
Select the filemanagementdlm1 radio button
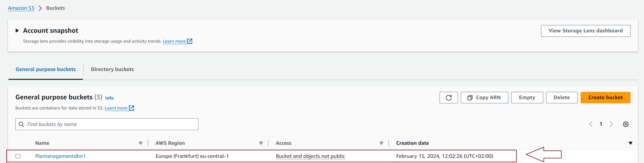pyautogui.click(x=18, y=156)
